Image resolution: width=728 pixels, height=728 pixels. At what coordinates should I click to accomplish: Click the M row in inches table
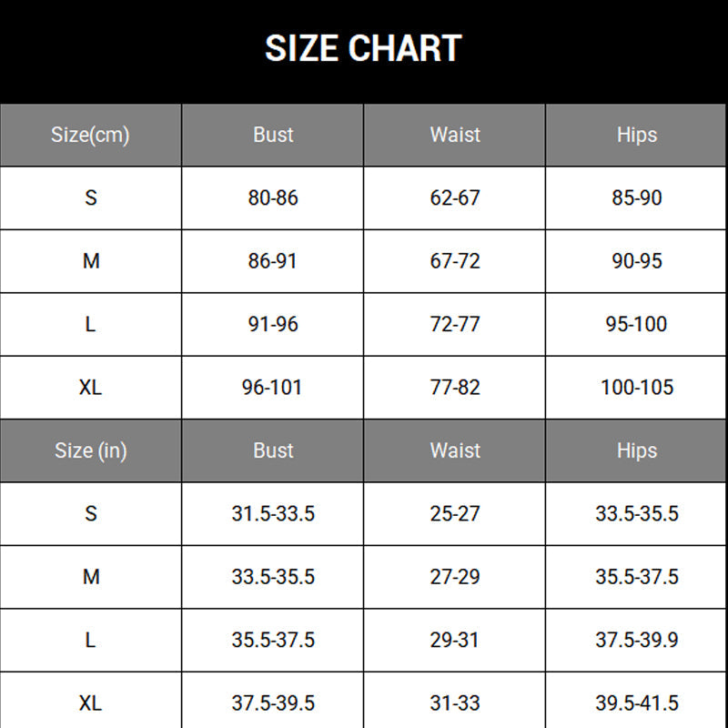[363, 577]
